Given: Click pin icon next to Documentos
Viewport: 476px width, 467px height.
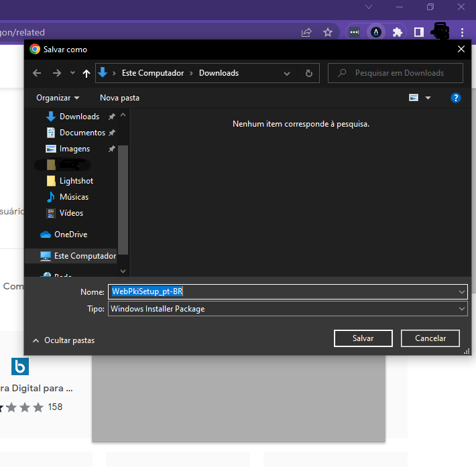Looking at the screenshot, I should coord(112,133).
